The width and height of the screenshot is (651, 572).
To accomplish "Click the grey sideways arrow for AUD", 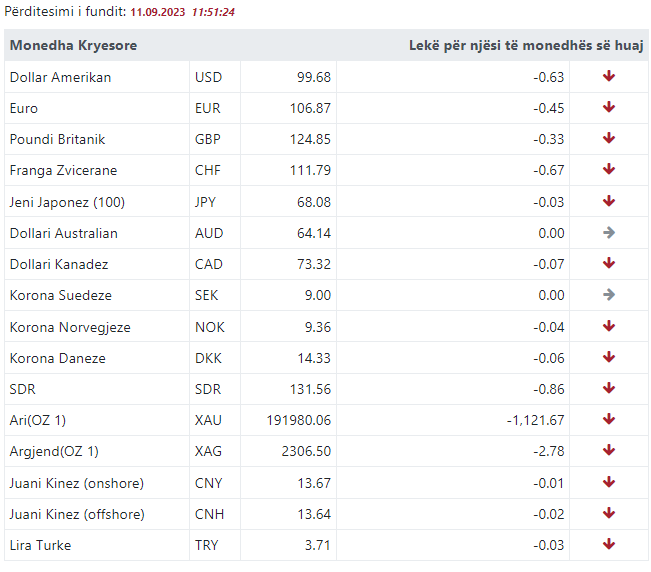I will [x=609, y=233].
